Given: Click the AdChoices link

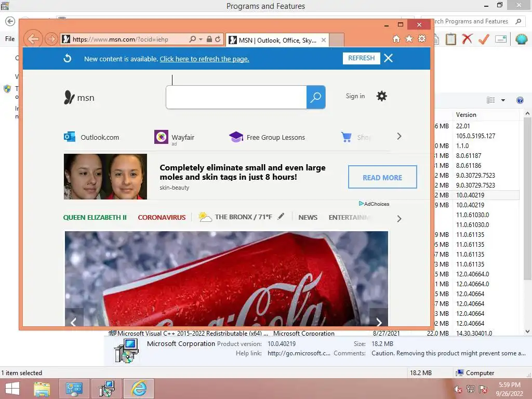Looking at the screenshot, I should coord(374,204).
